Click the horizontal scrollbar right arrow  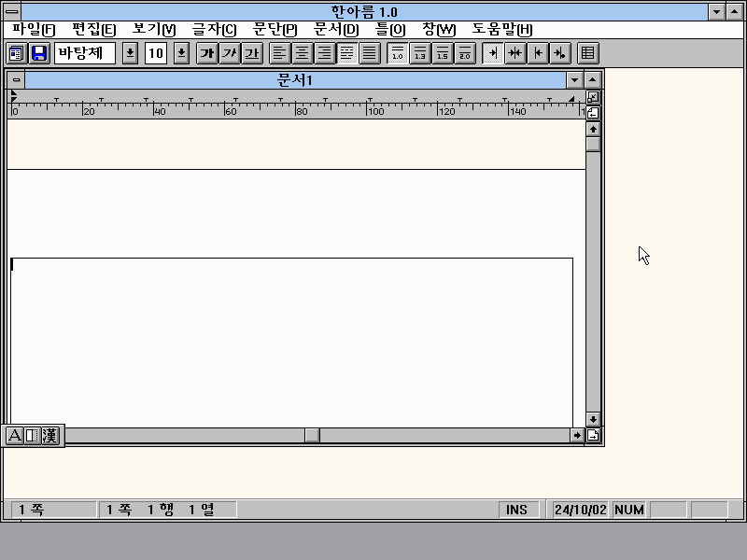tap(577, 435)
